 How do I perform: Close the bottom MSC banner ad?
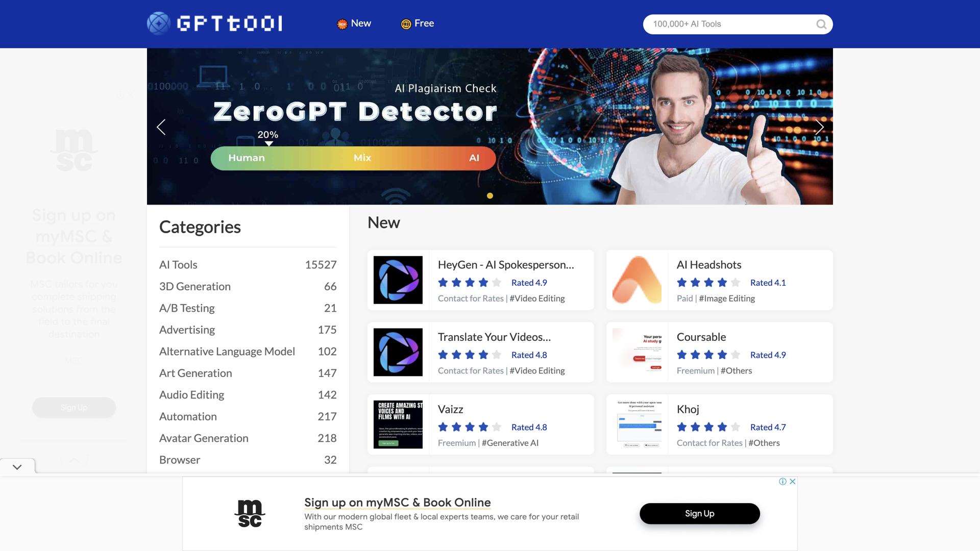pos(793,482)
